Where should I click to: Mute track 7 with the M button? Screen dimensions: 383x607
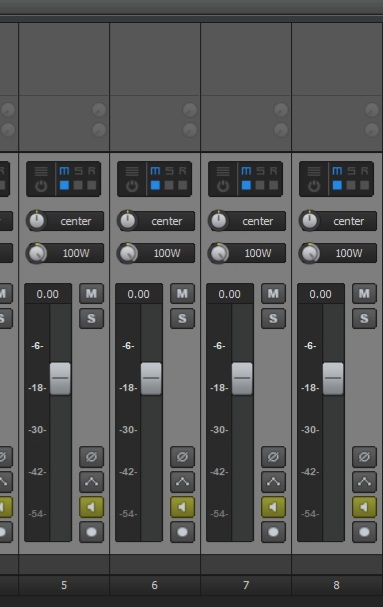pyautogui.click(x=273, y=293)
